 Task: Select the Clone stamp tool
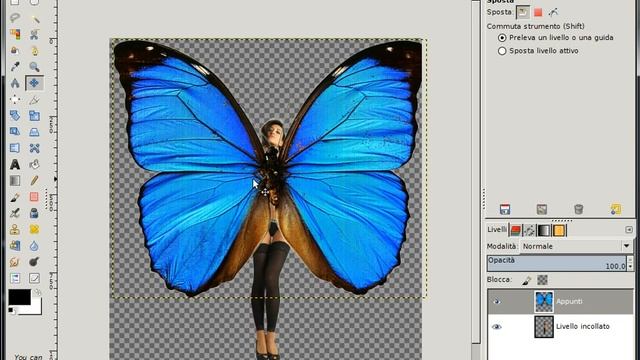coord(15,229)
